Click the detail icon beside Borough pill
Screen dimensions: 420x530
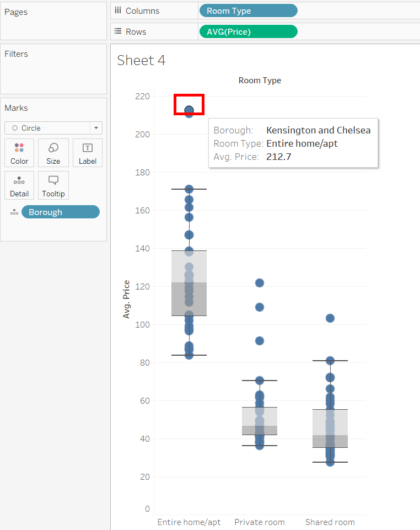[14, 212]
